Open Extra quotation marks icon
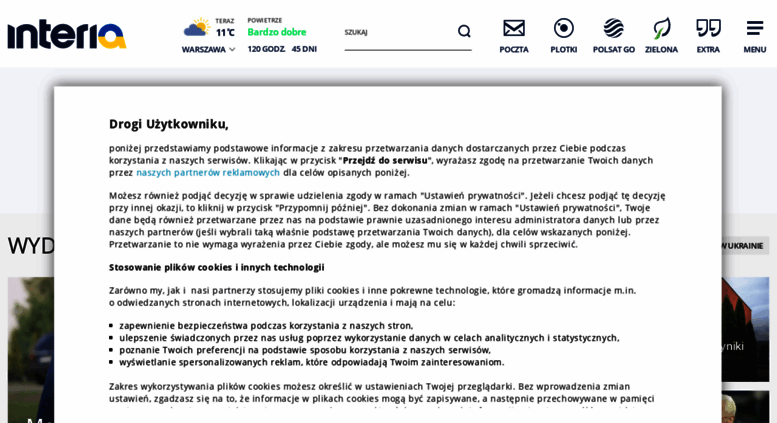This screenshot has height=423, width=777. coord(708,28)
